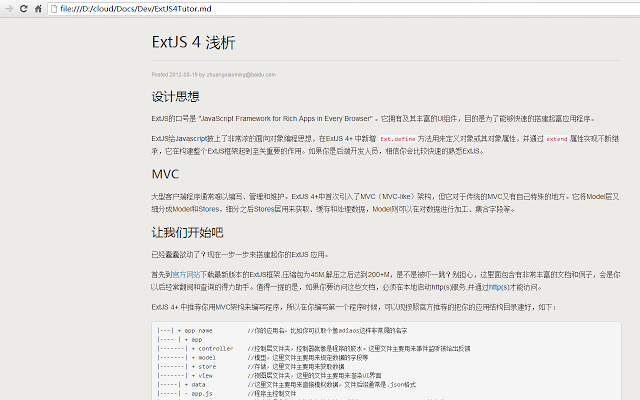The height and width of the screenshot is (400, 640).
Task: Click the "Posted 2012-08-19" date text
Action: pyautogui.click(x=174, y=75)
